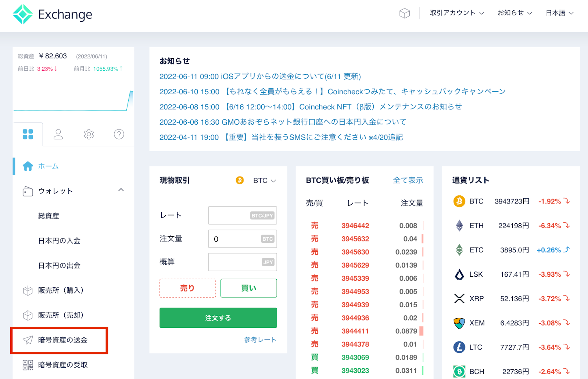Click the 概算 JPY input field
The width and height of the screenshot is (588, 379).
point(243,262)
